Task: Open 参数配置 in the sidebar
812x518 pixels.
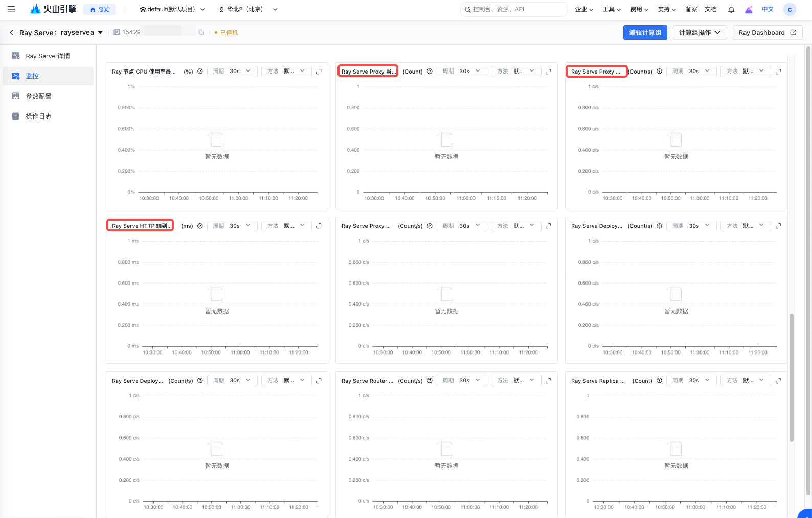Action: [48, 96]
